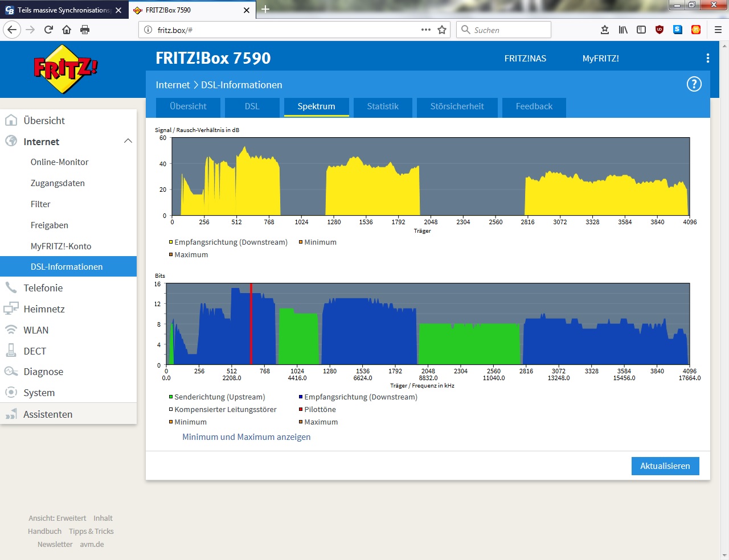Click the blue S extension icon
This screenshot has height=560, width=729.
(x=678, y=30)
